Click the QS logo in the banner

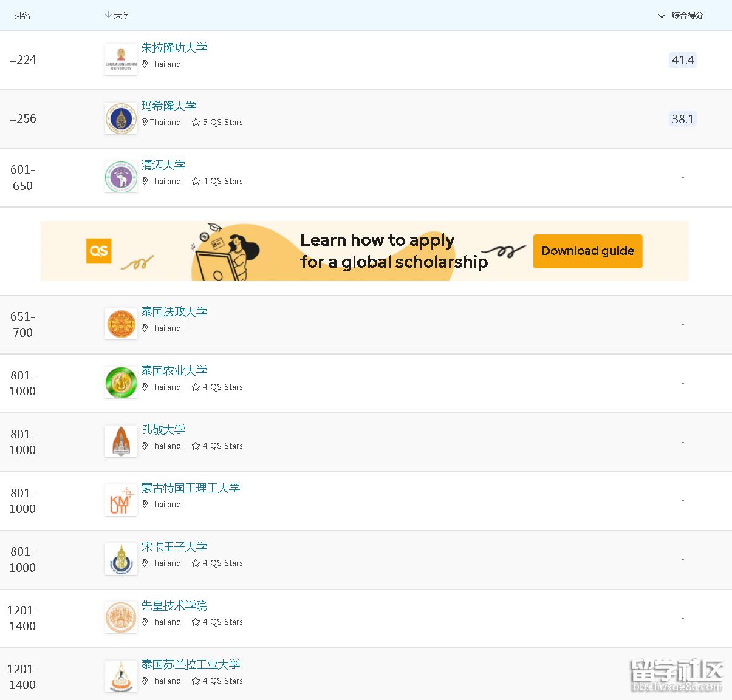pyautogui.click(x=98, y=251)
